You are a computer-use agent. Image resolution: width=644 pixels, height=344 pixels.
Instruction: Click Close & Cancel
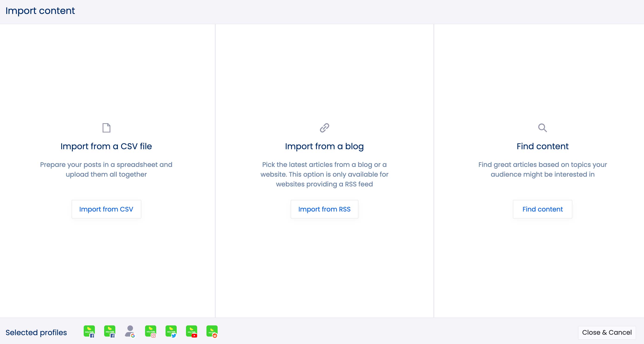tap(607, 332)
